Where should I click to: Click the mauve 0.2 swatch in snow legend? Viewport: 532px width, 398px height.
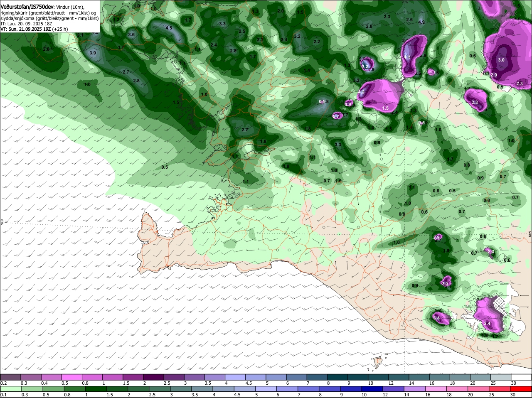point(10,376)
